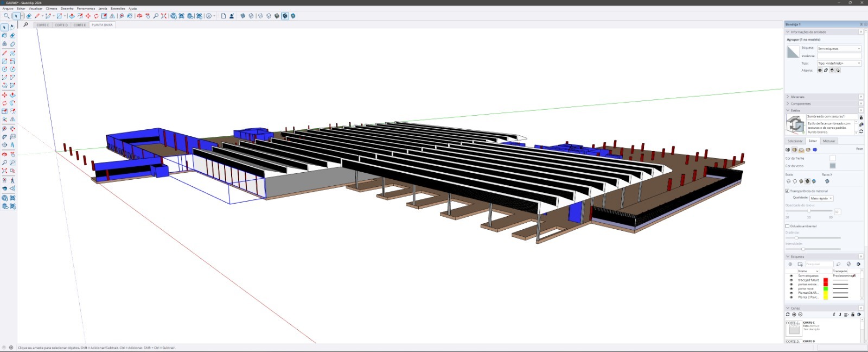
Task: Select the Eraser tool in left toolbar
Action: pos(12,35)
